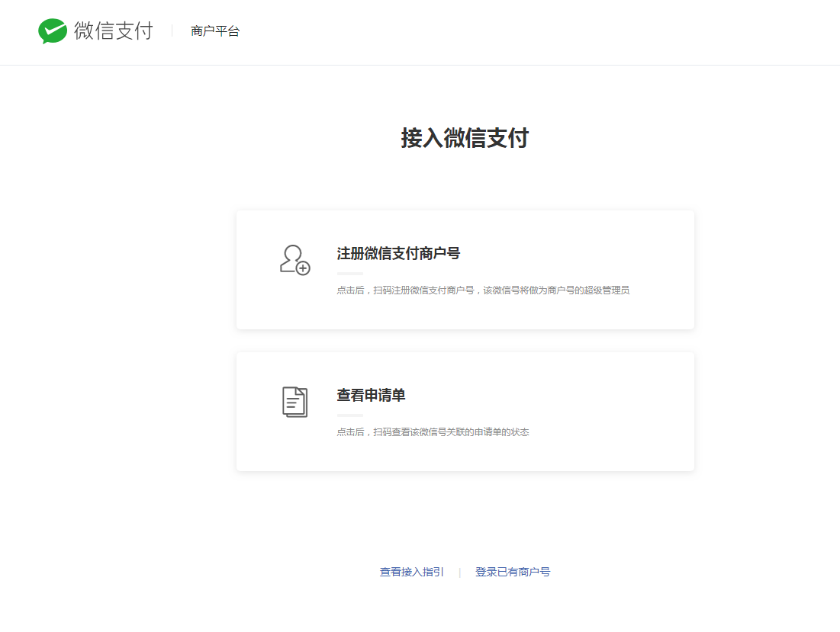
Task: Open 注册微信支付商户号 by its title
Action: [398, 254]
